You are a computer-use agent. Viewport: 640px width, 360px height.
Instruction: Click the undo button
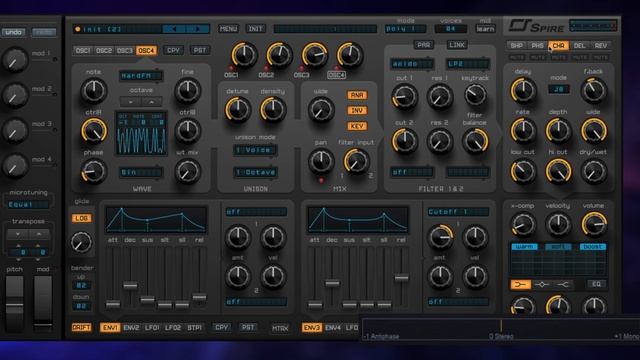tap(13, 32)
